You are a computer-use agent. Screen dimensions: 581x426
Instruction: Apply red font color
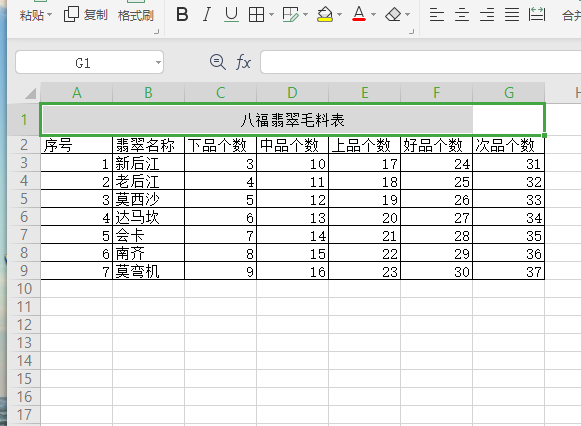click(x=358, y=14)
